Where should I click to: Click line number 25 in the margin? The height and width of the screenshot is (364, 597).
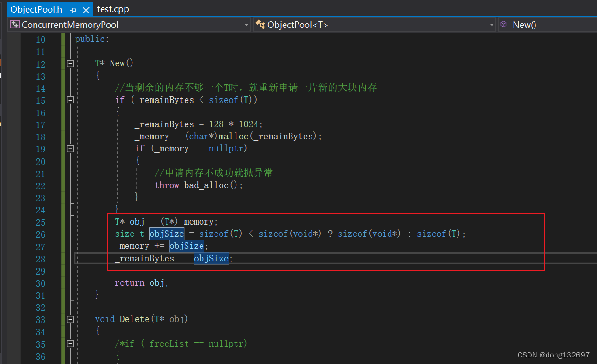coord(41,222)
